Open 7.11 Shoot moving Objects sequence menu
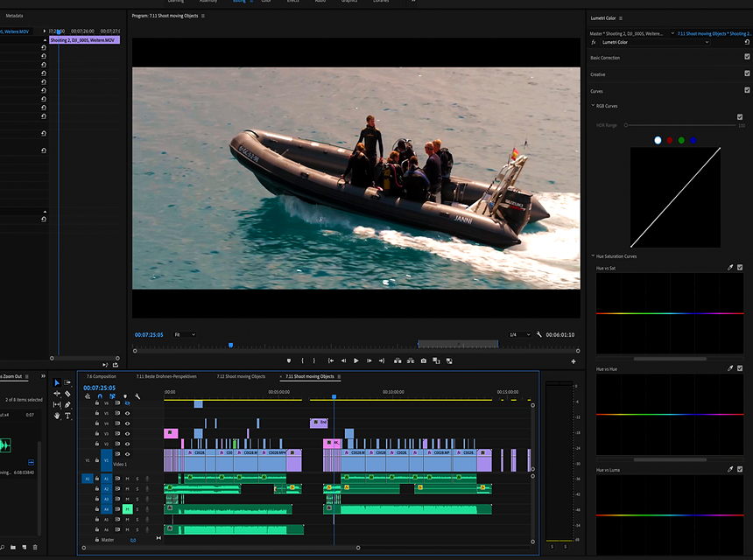 (x=339, y=377)
